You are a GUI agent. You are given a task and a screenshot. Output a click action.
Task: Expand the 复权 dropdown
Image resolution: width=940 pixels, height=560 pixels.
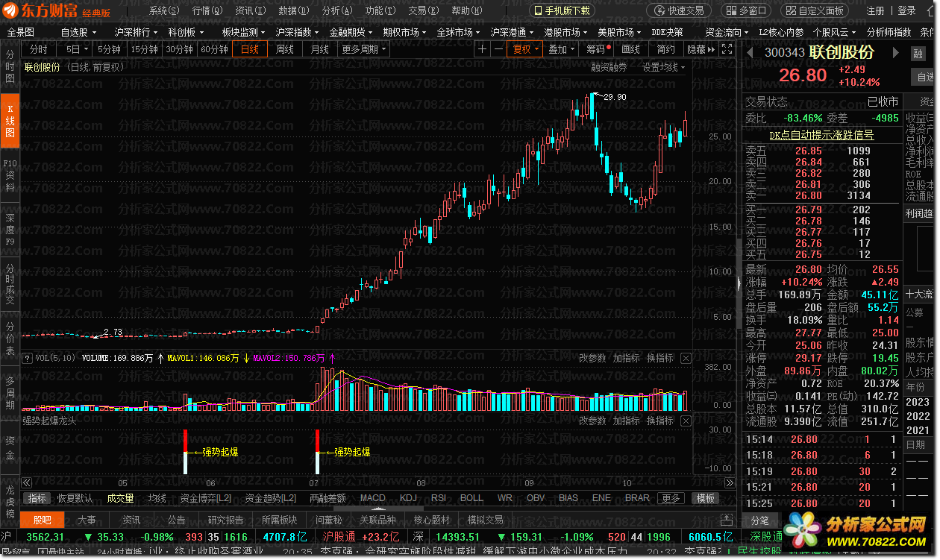coord(525,49)
